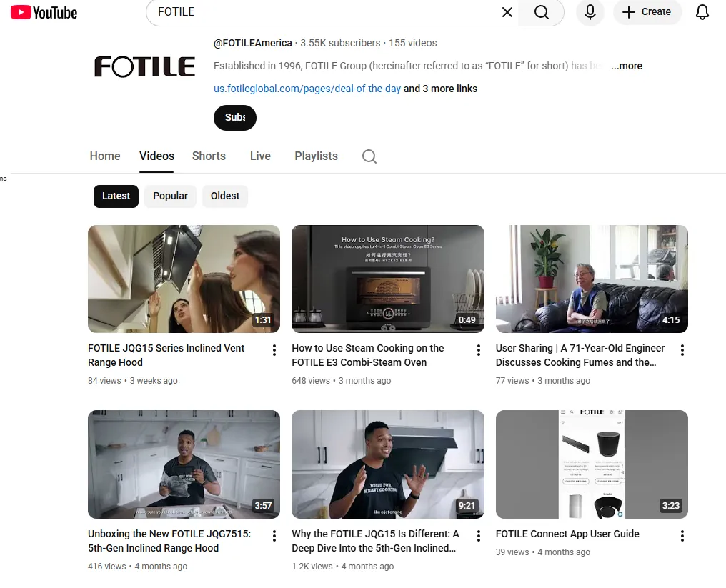The width and height of the screenshot is (726, 588).
Task: Click the 1:31 duration badge
Action: pos(262,320)
